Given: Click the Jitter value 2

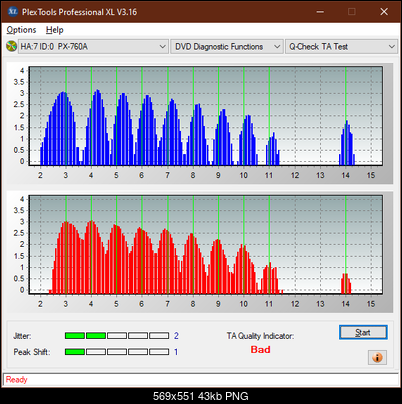Looking at the screenshot, I should (176, 336).
